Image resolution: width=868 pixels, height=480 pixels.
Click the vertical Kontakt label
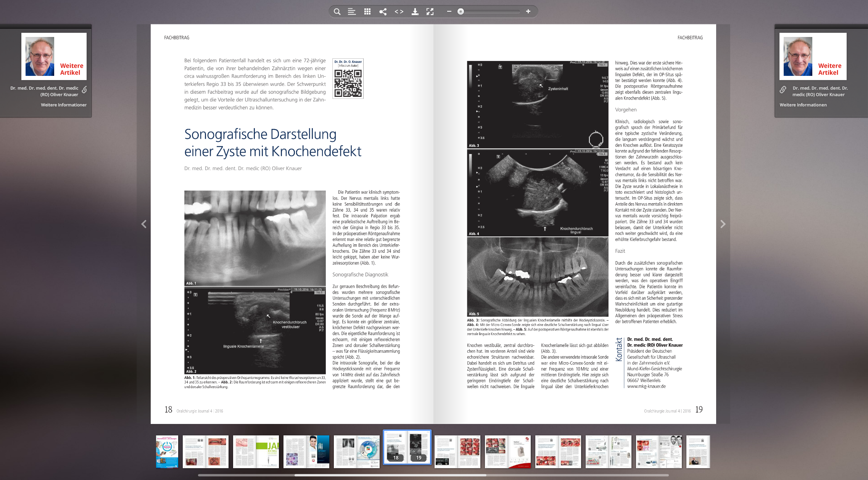pyautogui.click(x=619, y=350)
